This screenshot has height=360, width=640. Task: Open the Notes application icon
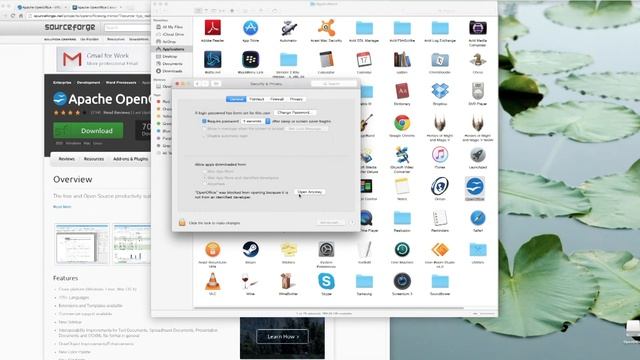[x=402, y=186]
